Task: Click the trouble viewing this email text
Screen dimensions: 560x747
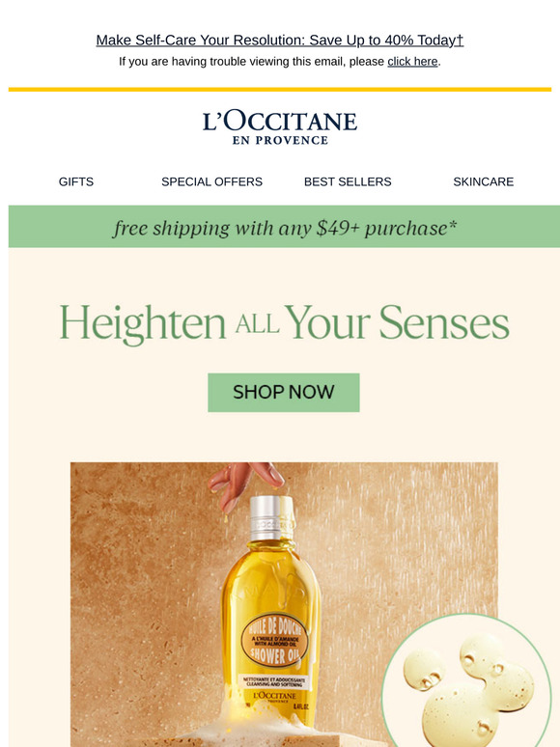Action: tap(252, 62)
